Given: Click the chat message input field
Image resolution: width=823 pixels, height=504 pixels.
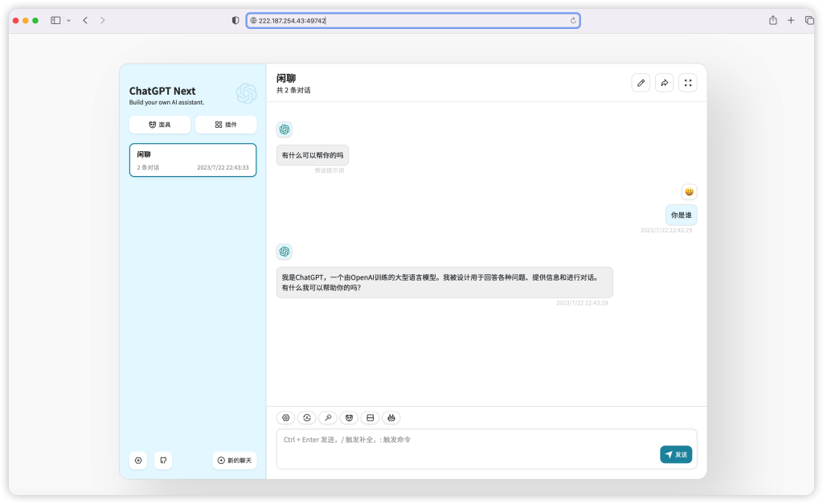Looking at the screenshot, I should click(x=466, y=449).
